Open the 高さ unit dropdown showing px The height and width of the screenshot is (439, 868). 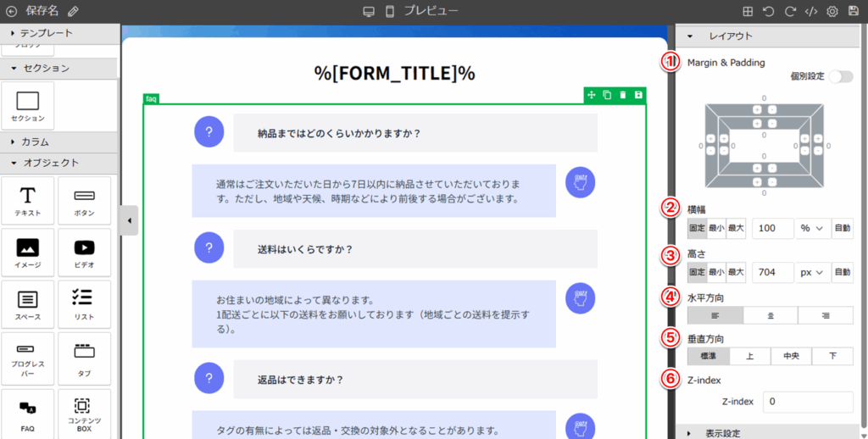[812, 273]
